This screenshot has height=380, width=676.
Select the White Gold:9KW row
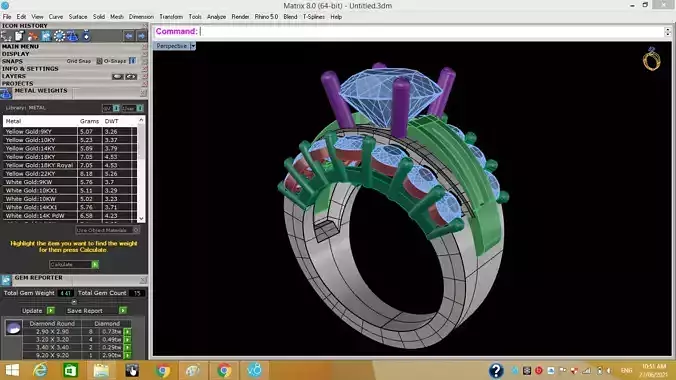coord(69,182)
